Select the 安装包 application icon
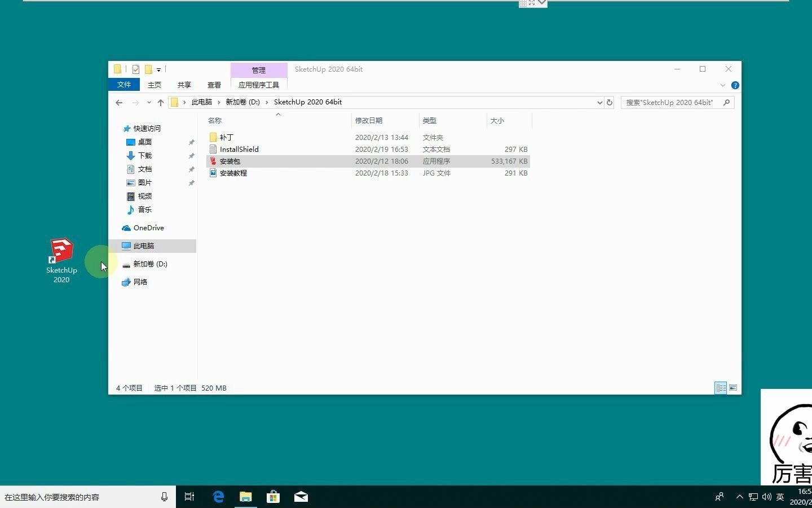812x508 pixels. pos(213,161)
